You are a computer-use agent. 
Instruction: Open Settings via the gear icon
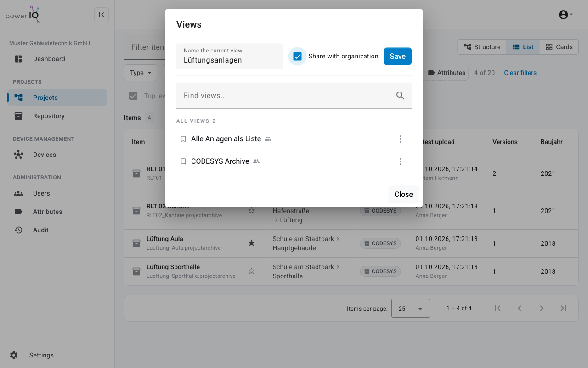point(14,355)
